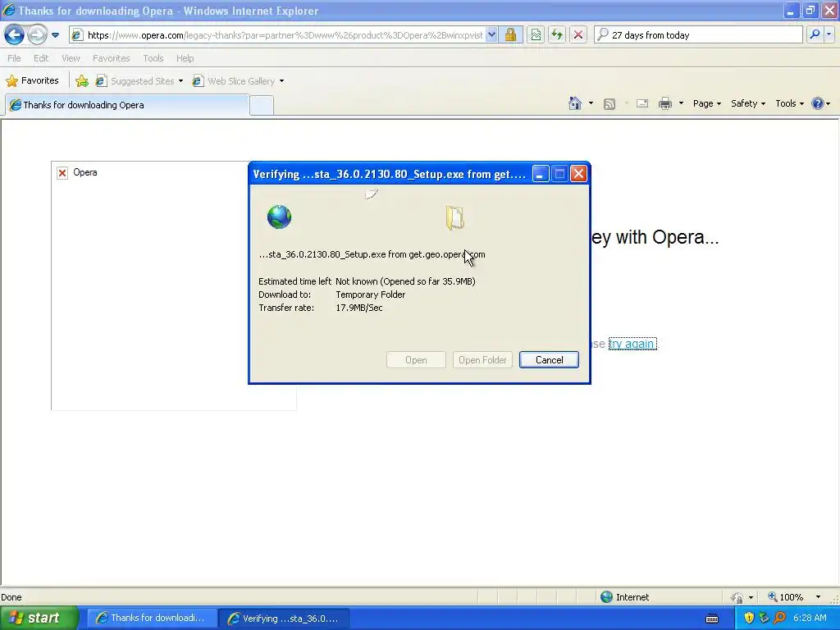Click the browser Forward arrow button

37,35
